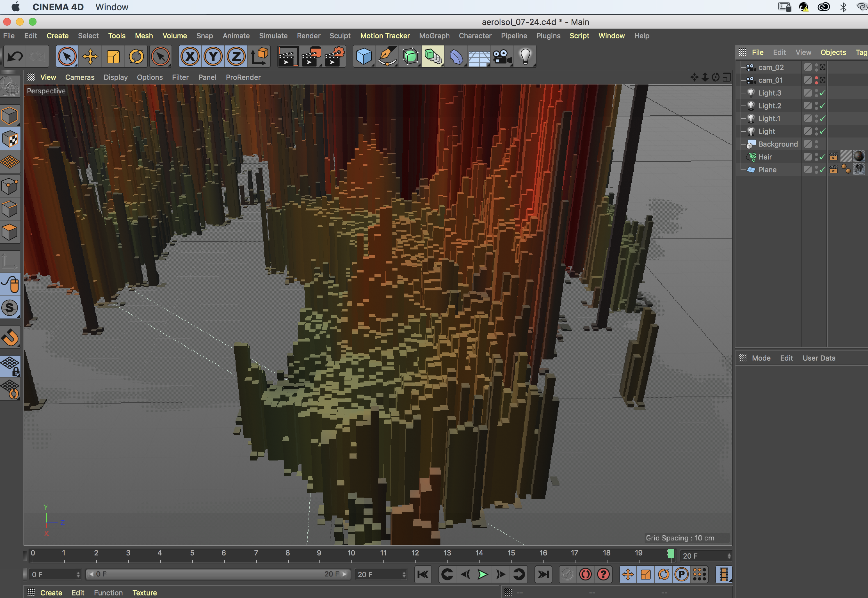Open the Perspective view label dropdown
This screenshot has width=868, height=598.
click(46, 91)
